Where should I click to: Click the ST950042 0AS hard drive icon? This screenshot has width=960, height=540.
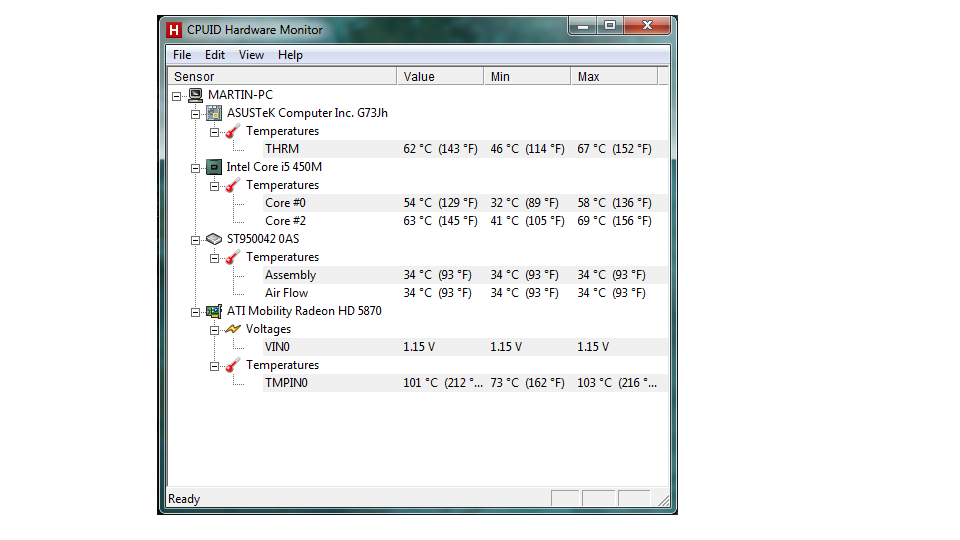point(214,239)
